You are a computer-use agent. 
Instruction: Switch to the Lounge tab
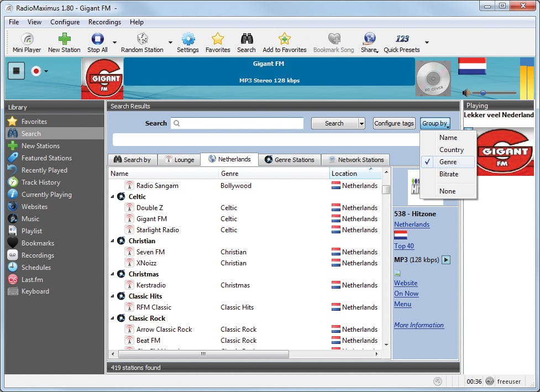(x=179, y=160)
